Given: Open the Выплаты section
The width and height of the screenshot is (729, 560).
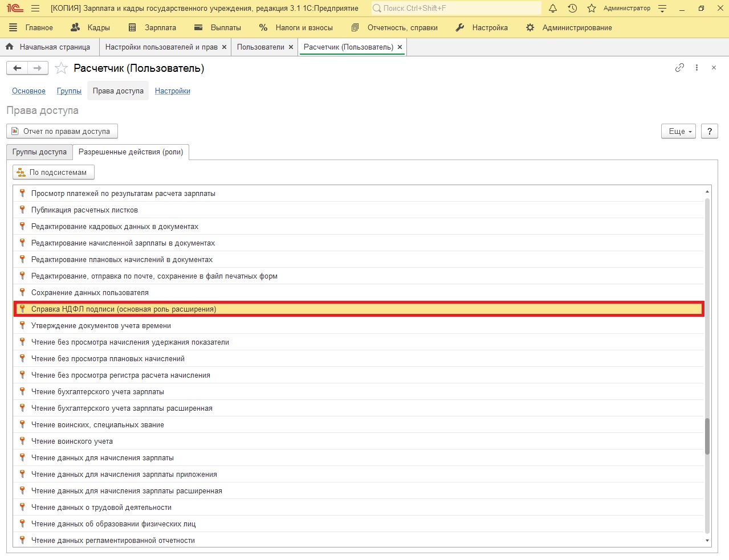Looking at the screenshot, I should click(218, 27).
